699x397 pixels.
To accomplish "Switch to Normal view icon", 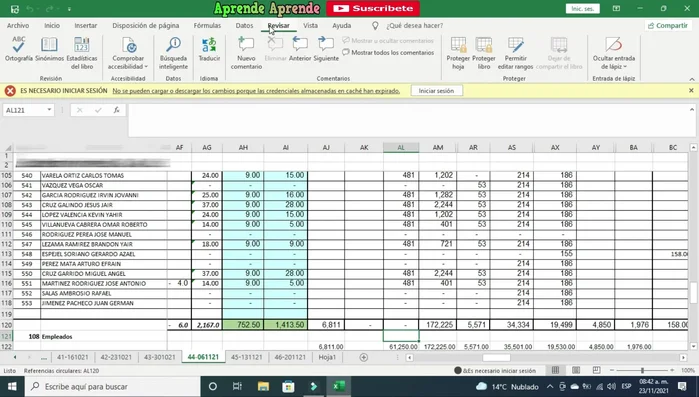I will [555, 370].
